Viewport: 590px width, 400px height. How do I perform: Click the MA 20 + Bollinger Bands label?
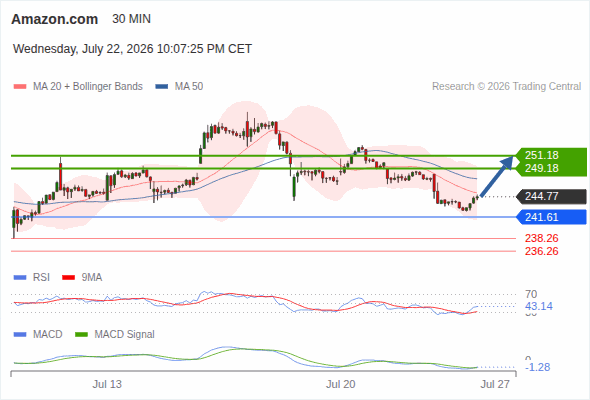click(88, 87)
